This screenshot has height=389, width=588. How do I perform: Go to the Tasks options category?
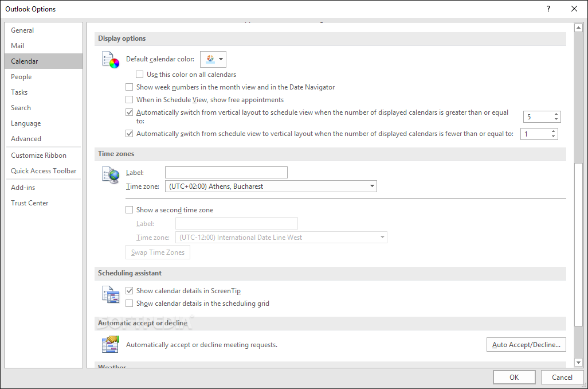44,92
